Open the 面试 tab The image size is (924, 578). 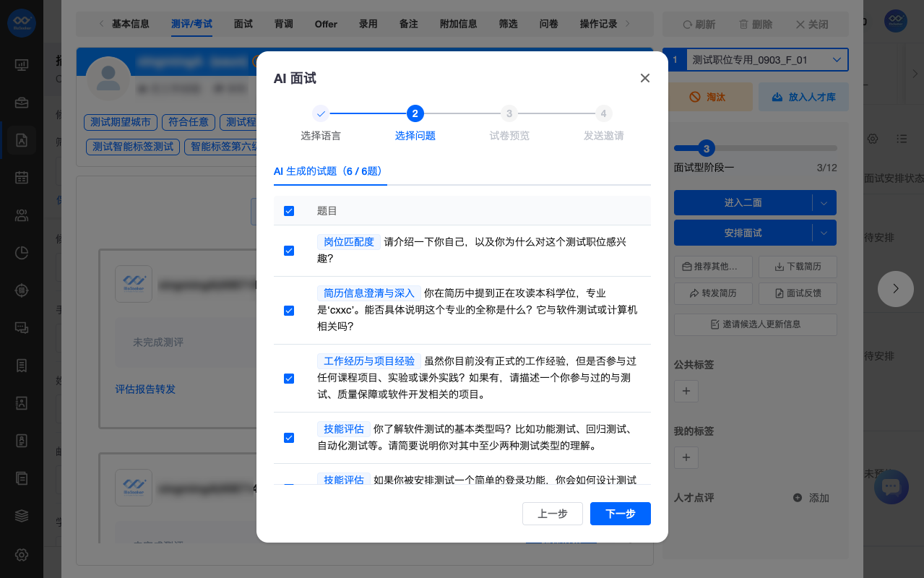point(243,24)
